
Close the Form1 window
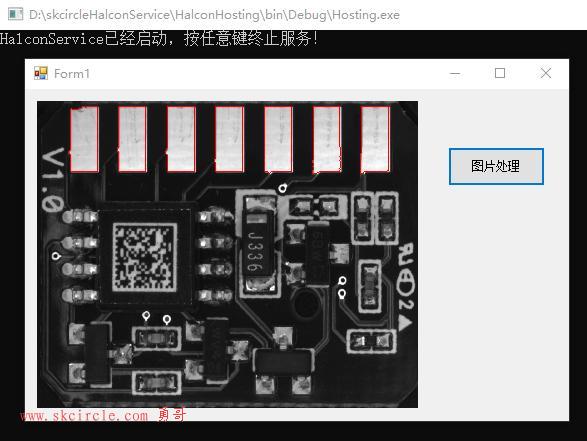[545, 73]
